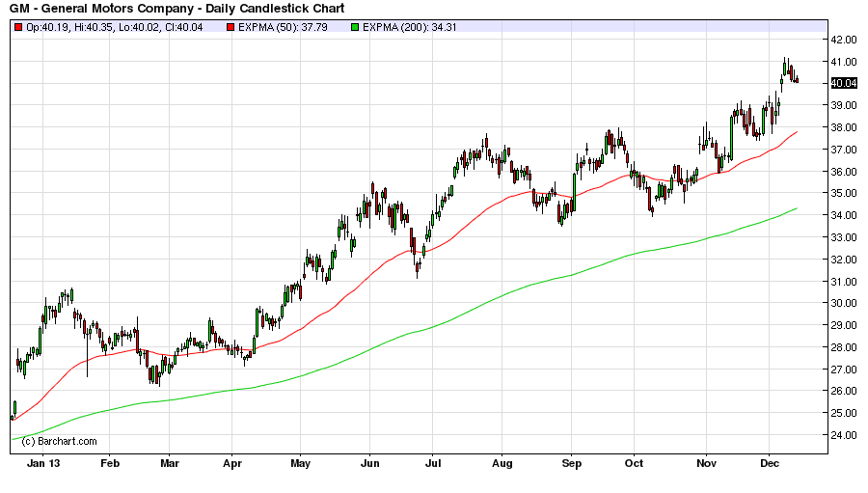868x493 pixels.
Task: Click the 25.00 price axis label
Action: point(844,413)
